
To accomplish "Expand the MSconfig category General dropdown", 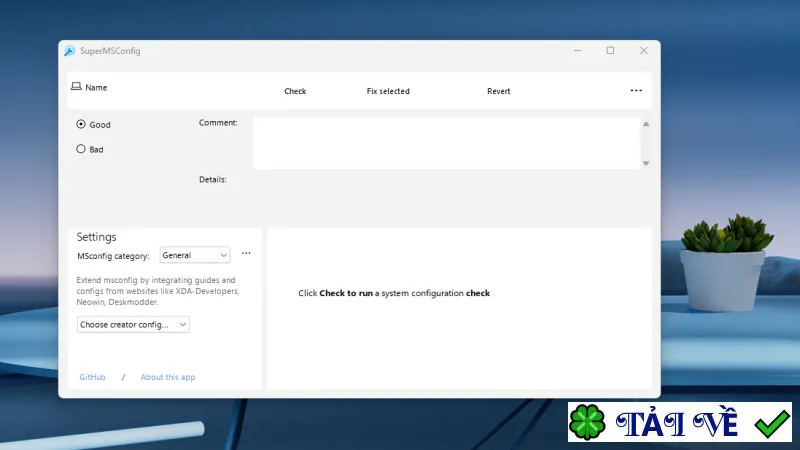I will coord(195,255).
